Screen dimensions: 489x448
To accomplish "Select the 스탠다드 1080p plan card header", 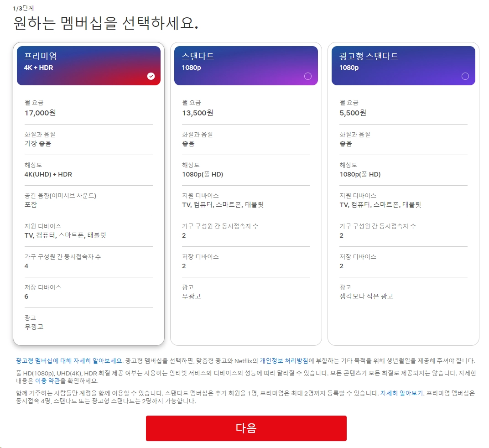I will [246, 64].
